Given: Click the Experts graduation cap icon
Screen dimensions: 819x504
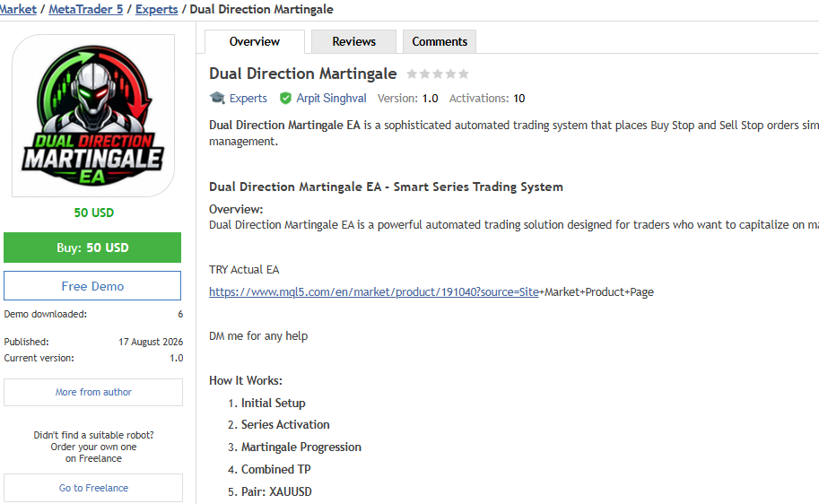Looking at the screenshot, I should click(x=217, y=98).
